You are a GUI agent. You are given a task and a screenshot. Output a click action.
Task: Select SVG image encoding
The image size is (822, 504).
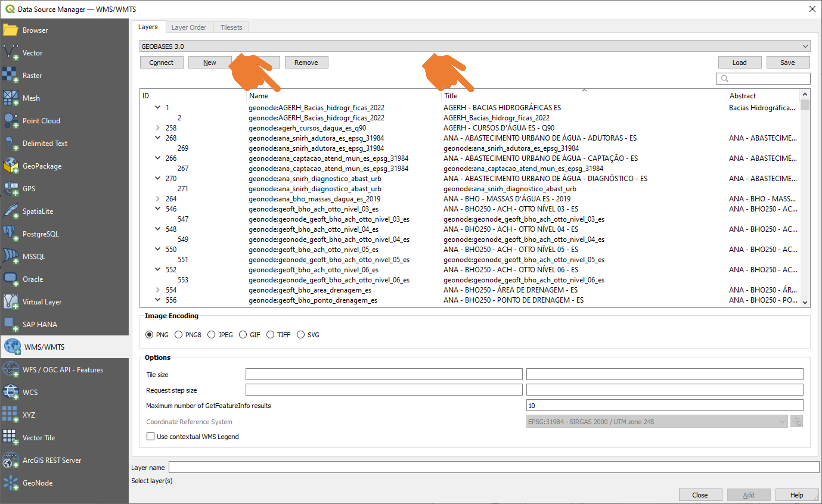(301, 335)
